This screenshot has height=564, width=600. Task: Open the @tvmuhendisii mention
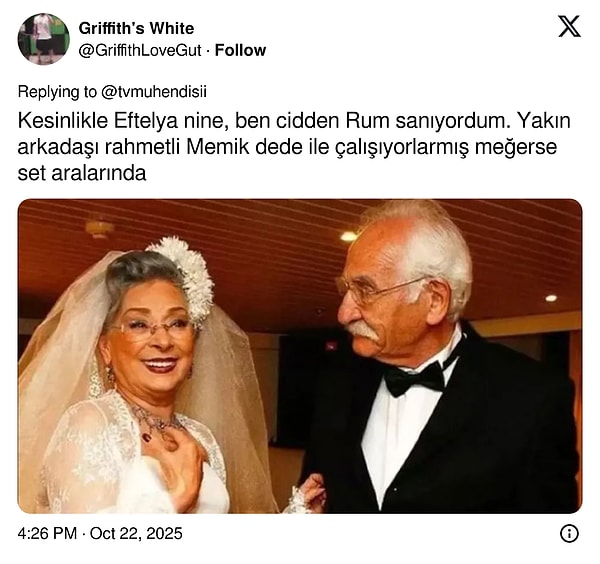pyautogui.click(x=154, y=92)
